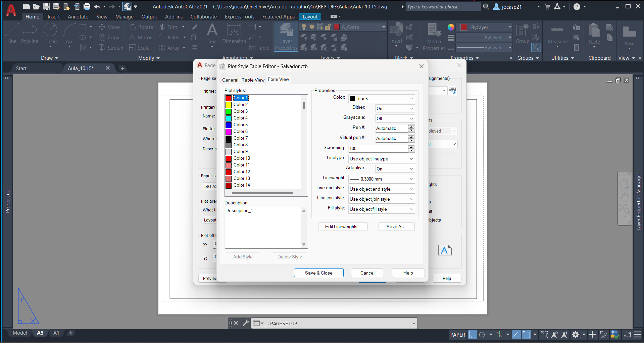Open the Grayscale dropdown
The width and height of the screenshot is (644, 343).
(x=395, y=118)
